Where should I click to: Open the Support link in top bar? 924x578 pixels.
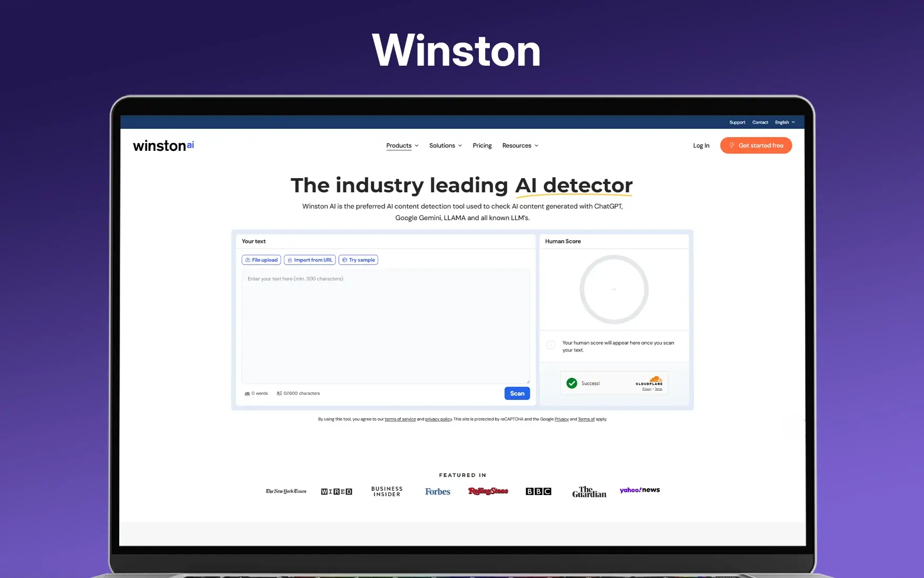(737, 122)
